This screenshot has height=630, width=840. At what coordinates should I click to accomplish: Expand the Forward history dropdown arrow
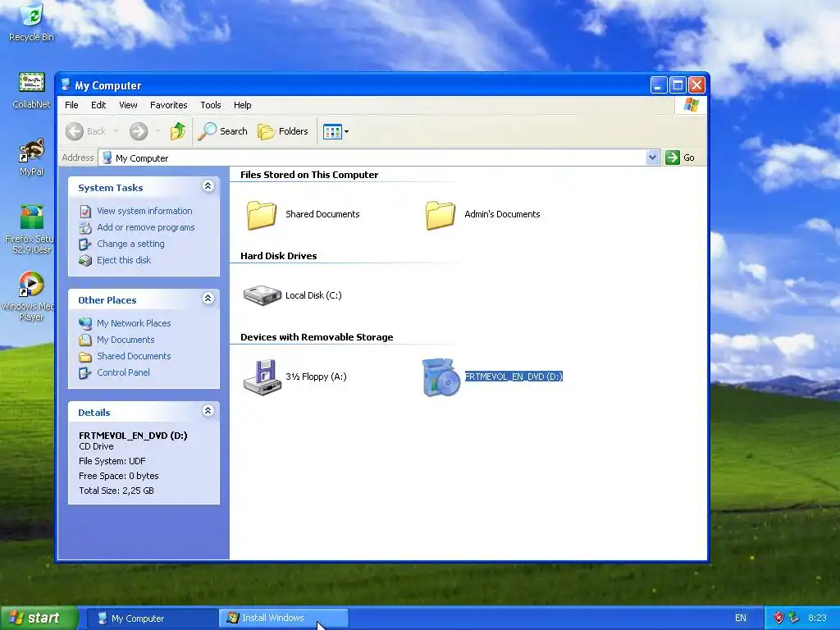point(157,131)
